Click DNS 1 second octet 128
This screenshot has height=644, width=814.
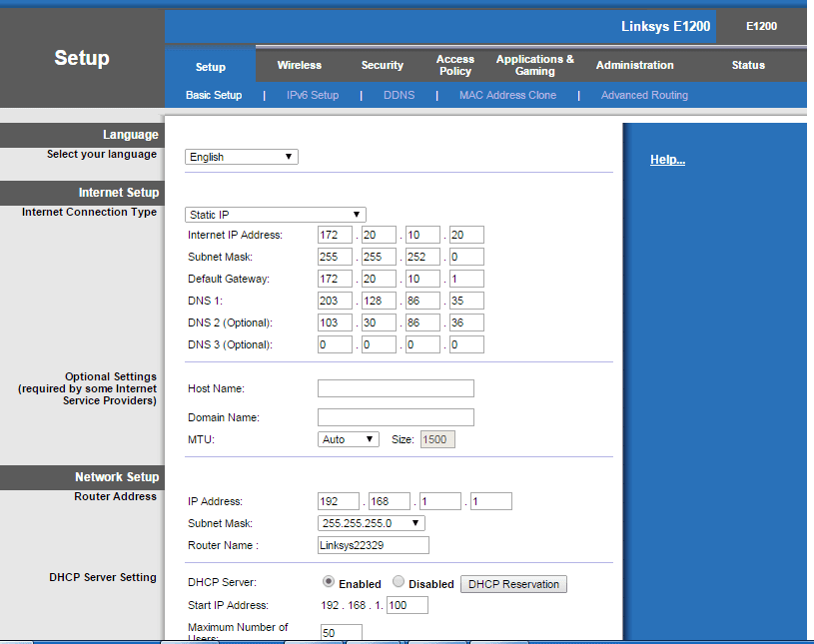point(379,301)
